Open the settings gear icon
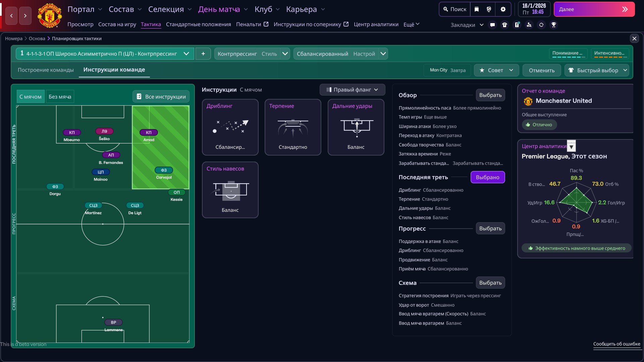The height and width of the screenshot is (362, 644). coord(503,9)
